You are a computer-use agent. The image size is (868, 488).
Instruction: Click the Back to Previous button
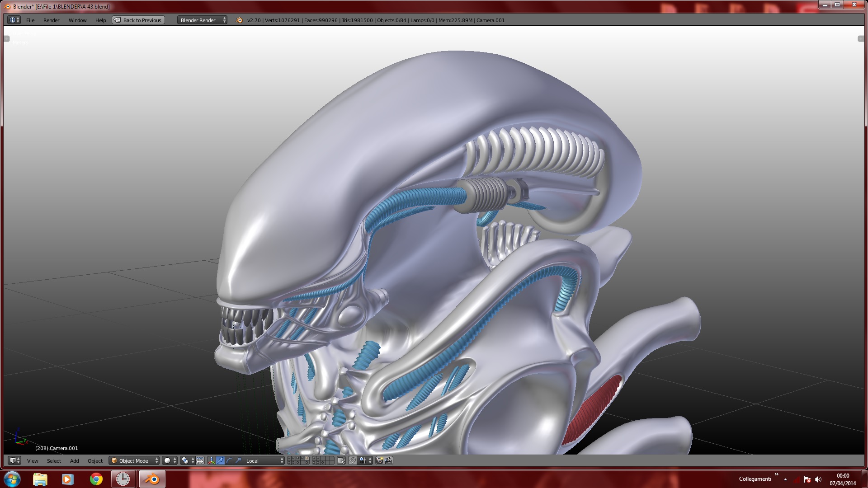[x=138, y=20]
